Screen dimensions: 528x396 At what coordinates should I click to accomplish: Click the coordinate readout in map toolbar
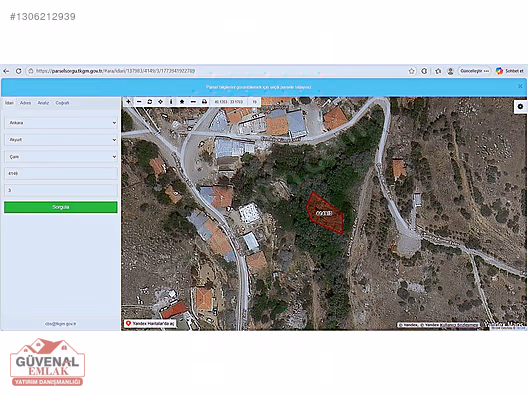pos(229,101)
